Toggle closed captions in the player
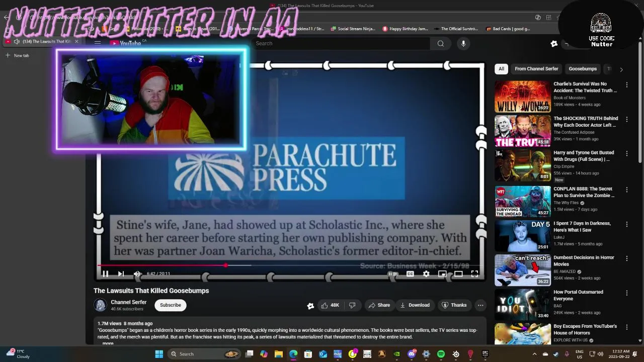 tap(410, 274)
